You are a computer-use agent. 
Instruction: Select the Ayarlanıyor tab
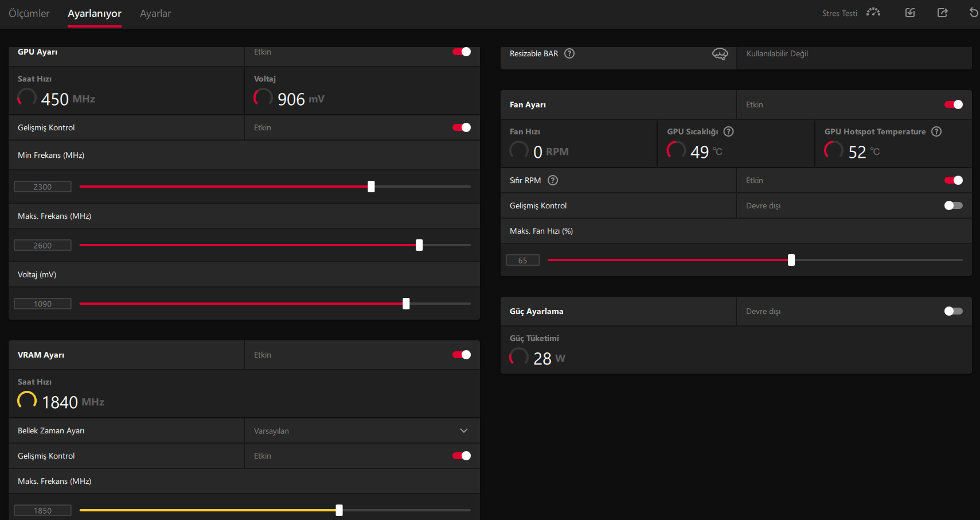95,13
